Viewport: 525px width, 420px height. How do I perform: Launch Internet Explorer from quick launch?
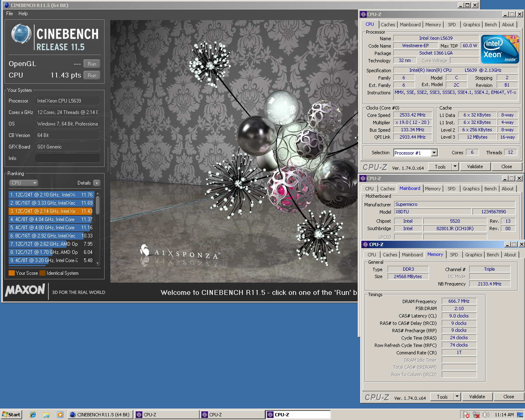tap(33, 415)
